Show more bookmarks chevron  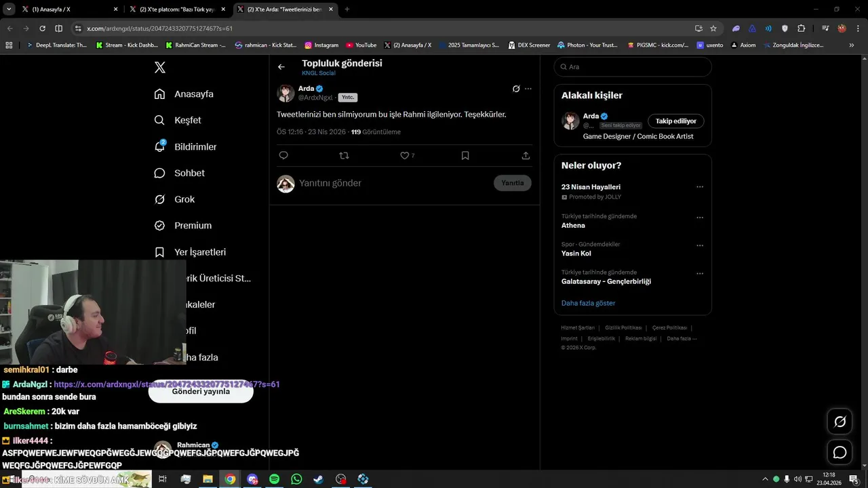coord(852,45)
